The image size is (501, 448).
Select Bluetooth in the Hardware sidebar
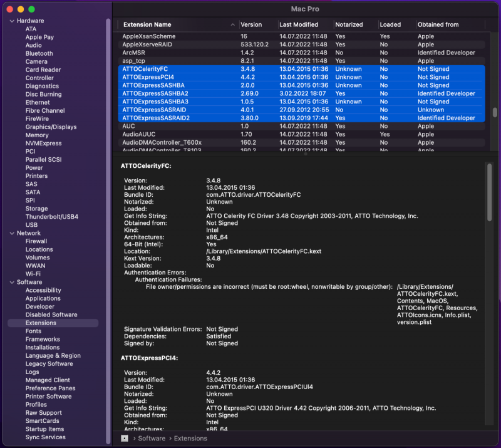pos(39,53)
